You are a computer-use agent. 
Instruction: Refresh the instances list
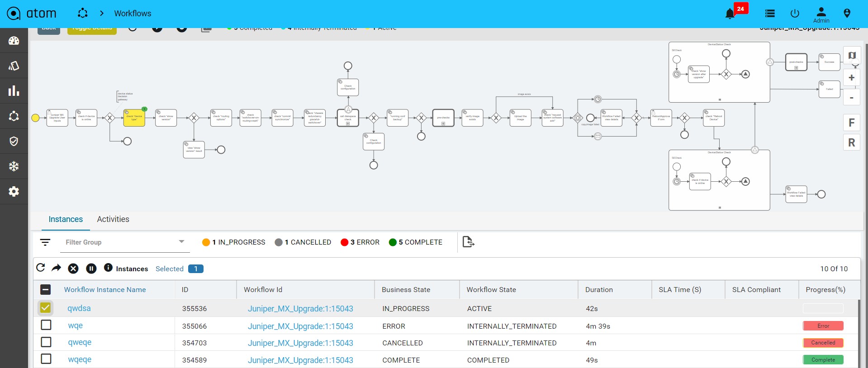click(x=41, y=268)
